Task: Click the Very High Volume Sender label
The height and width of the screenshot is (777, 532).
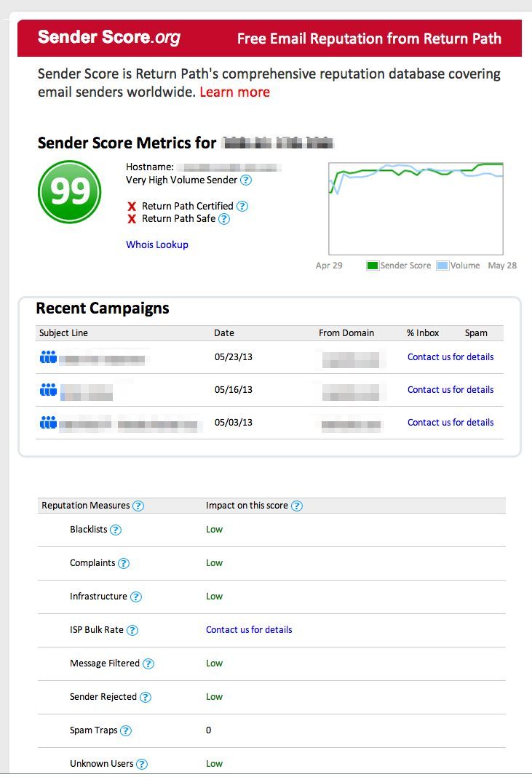Action: point(181,180)
